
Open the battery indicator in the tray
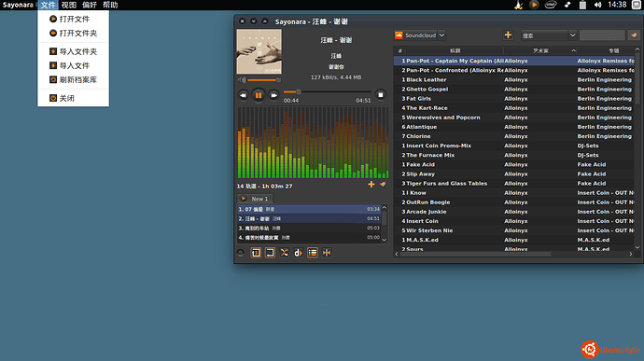point(582,5)
